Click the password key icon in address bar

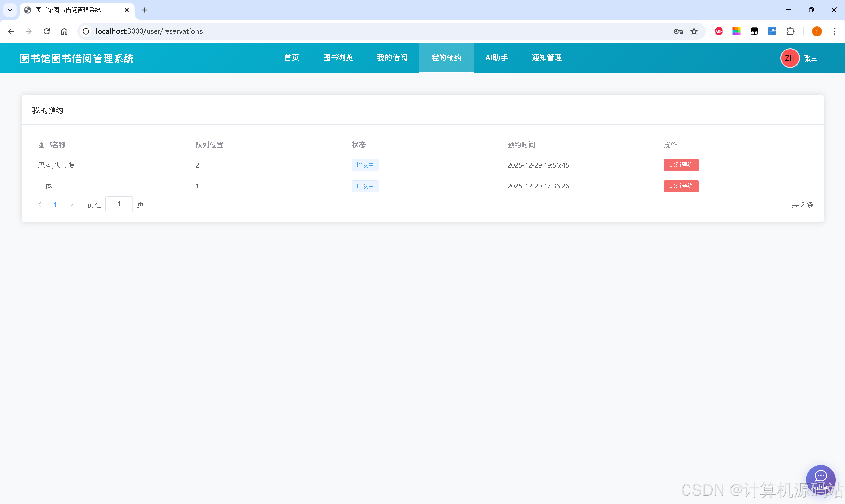coord(678,31)
